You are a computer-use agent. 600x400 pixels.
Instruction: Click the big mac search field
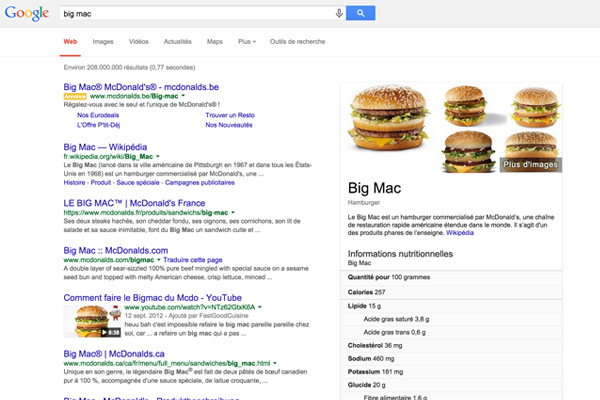click(x=197, y=14)
